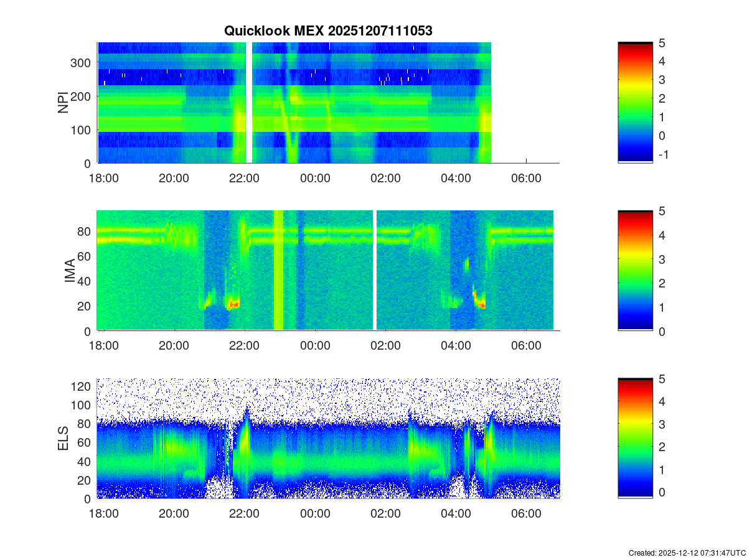Image resolution: width=747 pixels, height=560 pixels.
Task: Click the IMA panel colorbar
Action: click(635, 271)
